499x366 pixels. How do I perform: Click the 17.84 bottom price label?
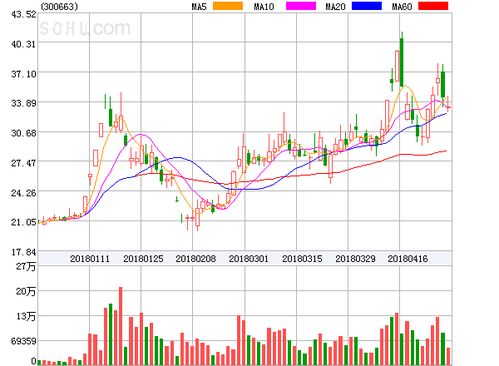pos(23,252)
